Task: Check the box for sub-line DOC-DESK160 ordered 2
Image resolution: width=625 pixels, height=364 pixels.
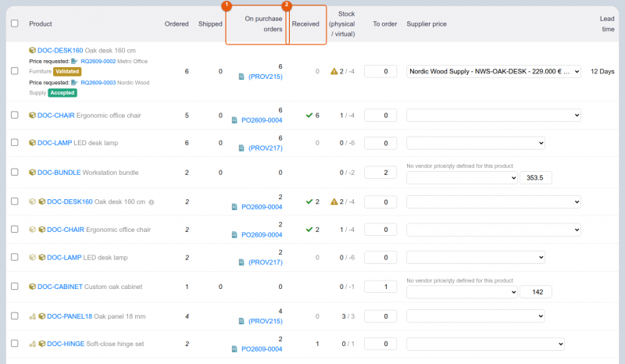Action: pyautogui.click(x=15, y=202)
